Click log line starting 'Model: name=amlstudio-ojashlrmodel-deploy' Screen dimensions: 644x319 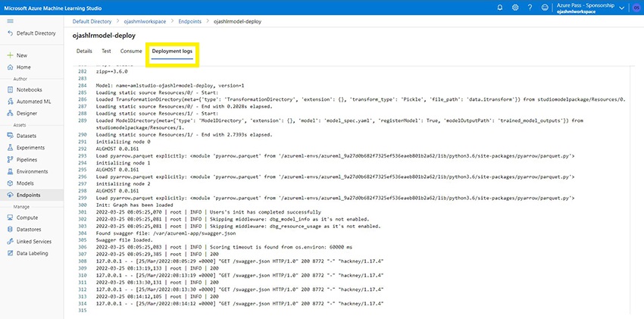pos(170,86)
